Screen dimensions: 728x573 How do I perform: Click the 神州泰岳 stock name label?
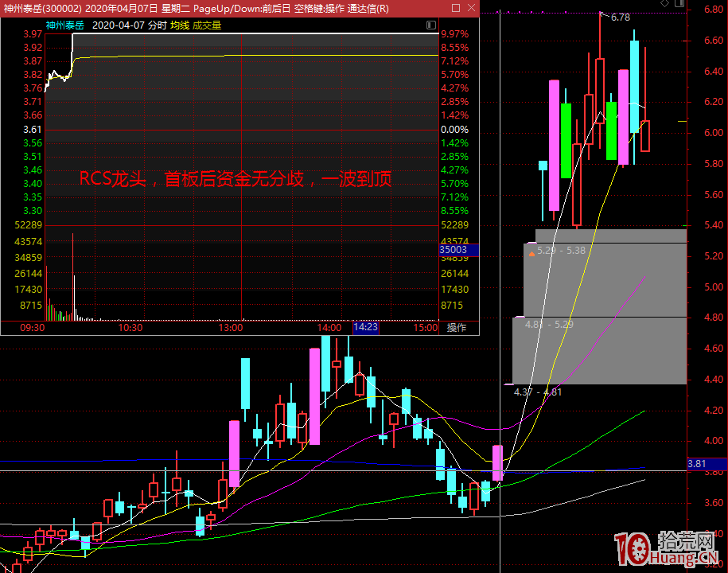[65, 25]
